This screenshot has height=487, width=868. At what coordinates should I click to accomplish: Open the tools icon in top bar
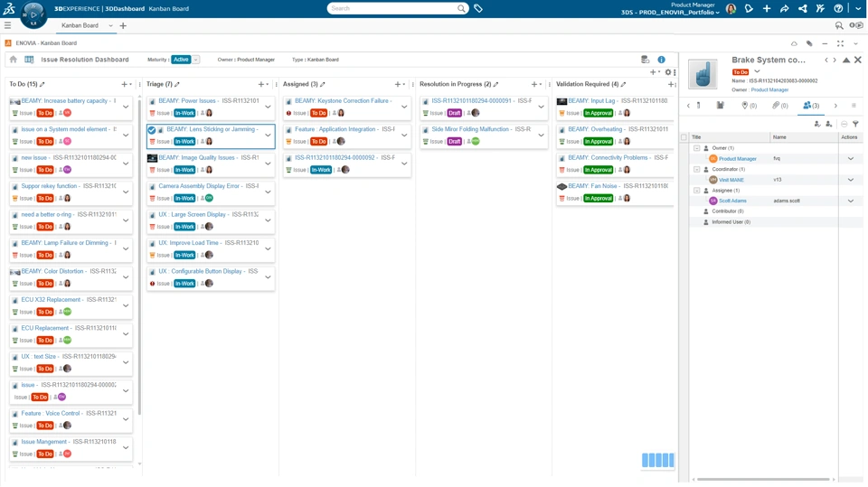coord(820,8)
